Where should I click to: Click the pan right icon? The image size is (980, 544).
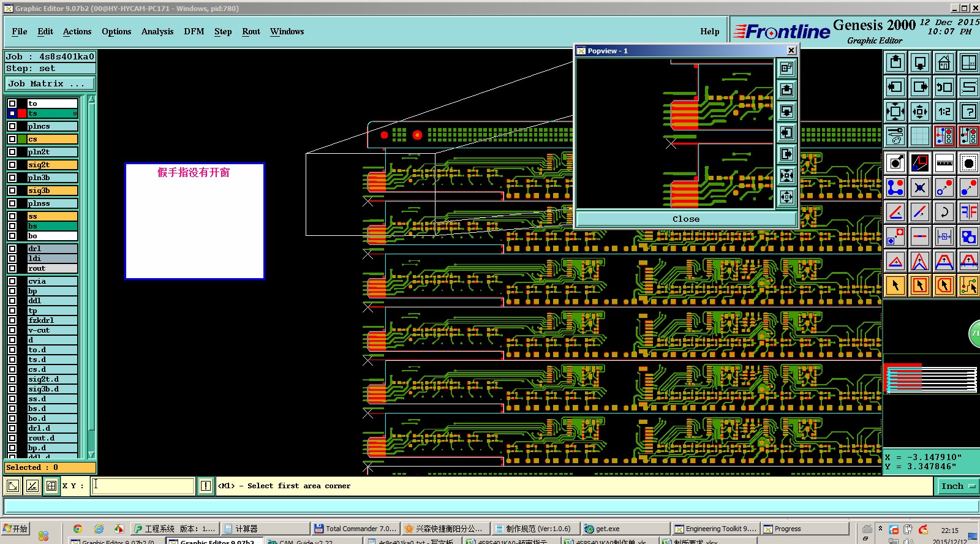coord(920,87)
